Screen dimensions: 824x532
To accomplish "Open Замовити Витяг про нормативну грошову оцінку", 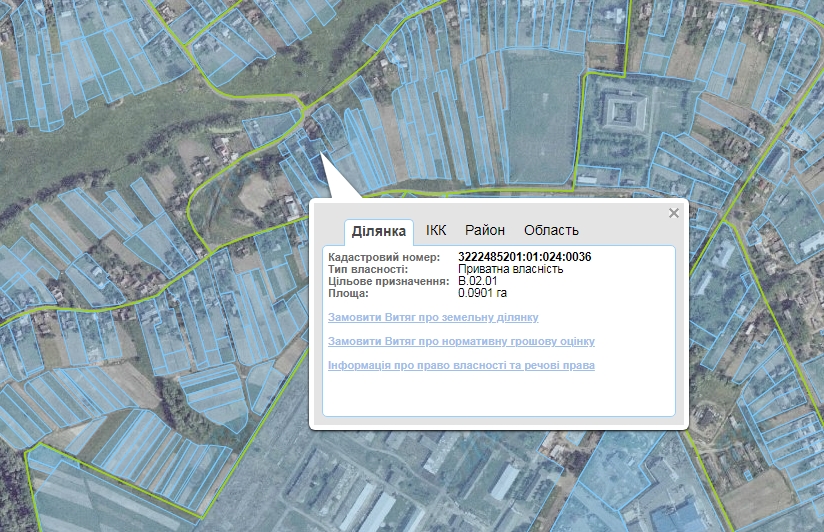I will [x=461, y=341].
